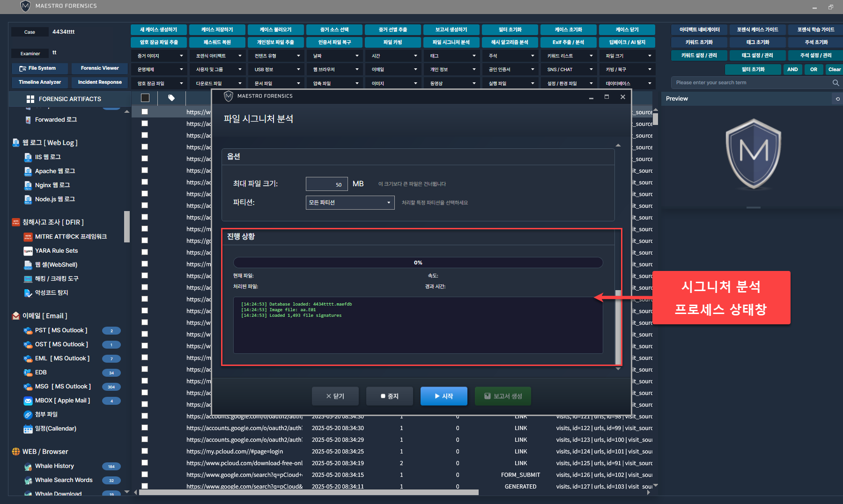This screenshot has height=504, width=843.
Task: Toggle the select-all checkbox in table header
Action: point(145,98)
